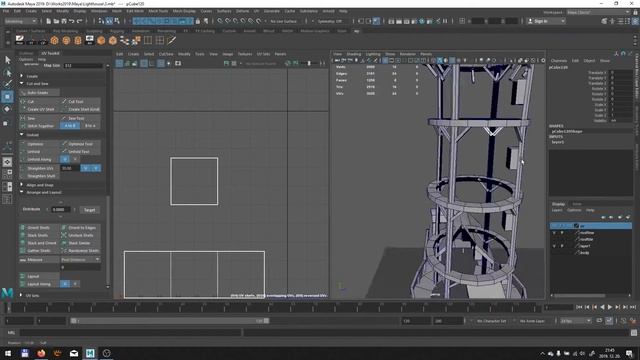
Task: Expand the Create section in UV Toolkit
Action: (x=22, y=76)
